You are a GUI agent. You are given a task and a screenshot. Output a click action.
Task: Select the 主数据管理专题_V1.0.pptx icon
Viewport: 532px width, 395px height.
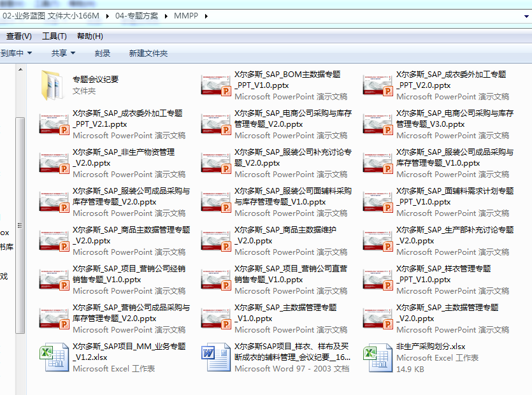point(216,319)
